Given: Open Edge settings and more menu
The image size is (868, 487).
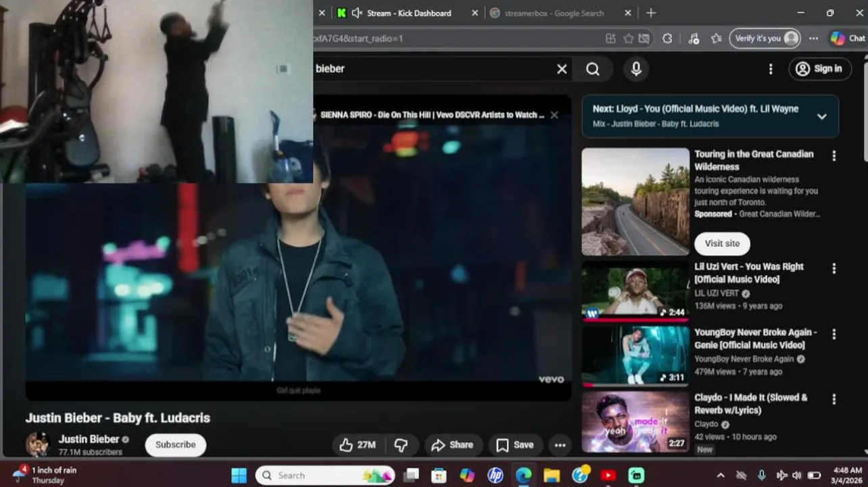Looking at the screenshot, I should pyautogui.click(x=813, y=39).
